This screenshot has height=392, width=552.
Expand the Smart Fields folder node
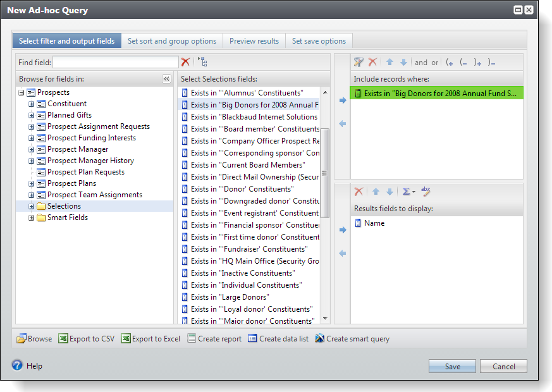32,217
